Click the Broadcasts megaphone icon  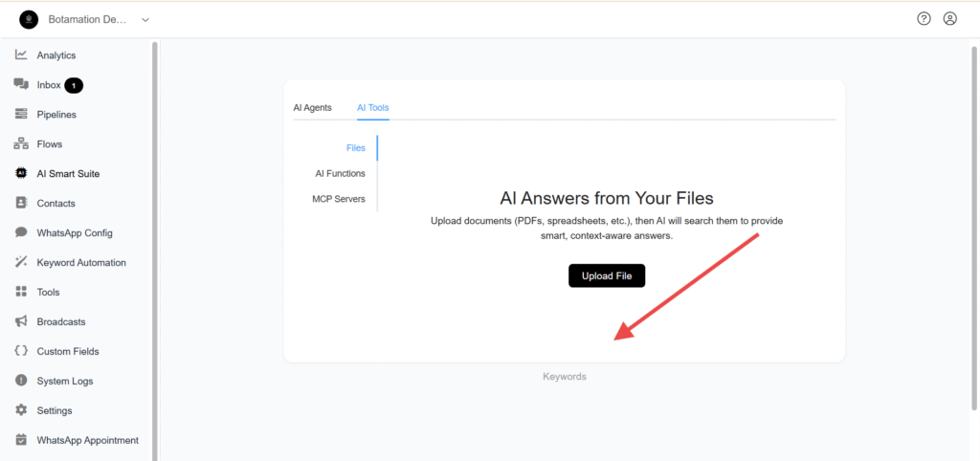tap(21, 321)
